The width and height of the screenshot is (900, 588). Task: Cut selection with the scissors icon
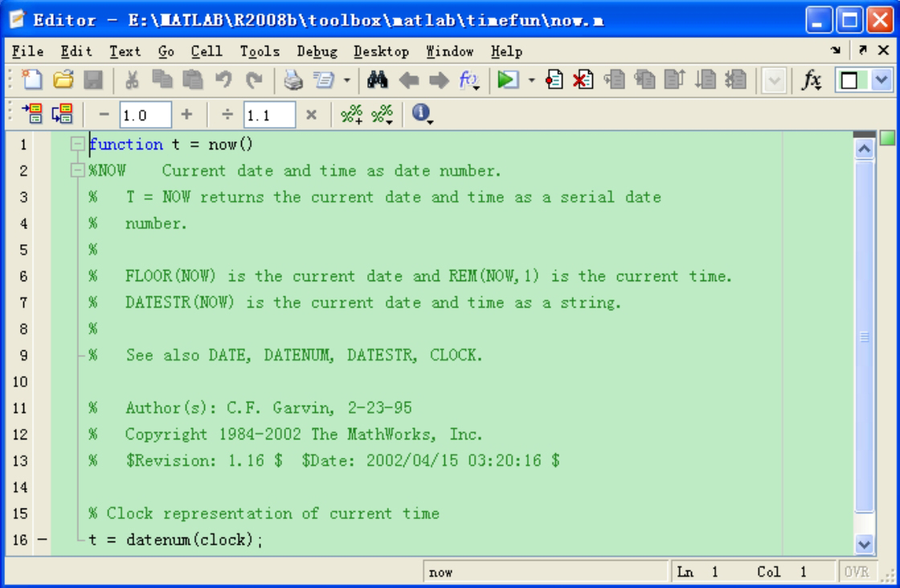(x=132, y=80)
